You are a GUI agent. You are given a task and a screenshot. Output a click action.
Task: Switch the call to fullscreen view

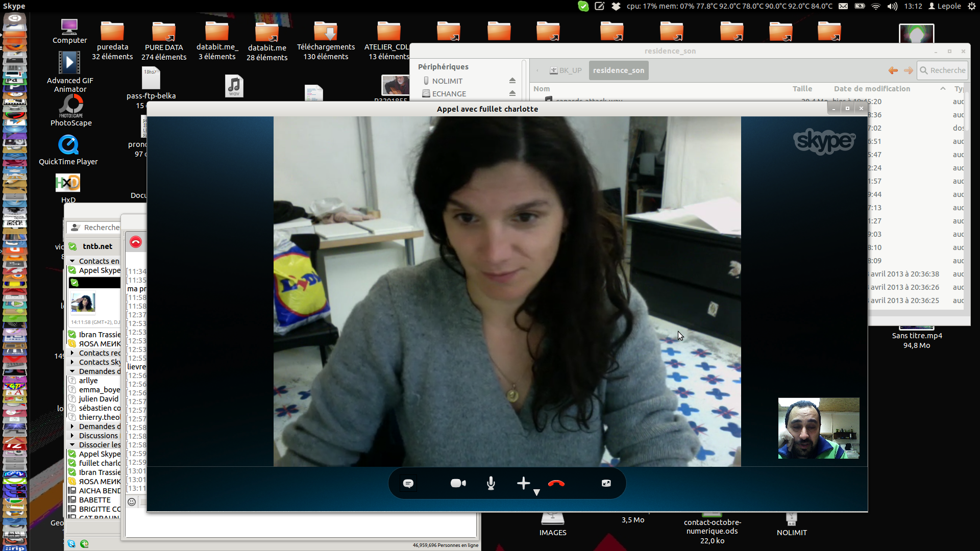606,483
